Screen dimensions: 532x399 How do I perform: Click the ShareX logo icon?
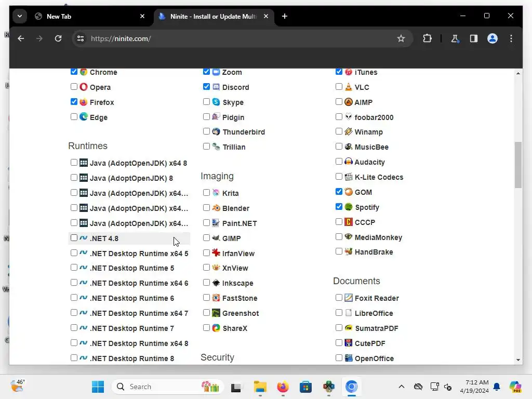click(216, 328)
